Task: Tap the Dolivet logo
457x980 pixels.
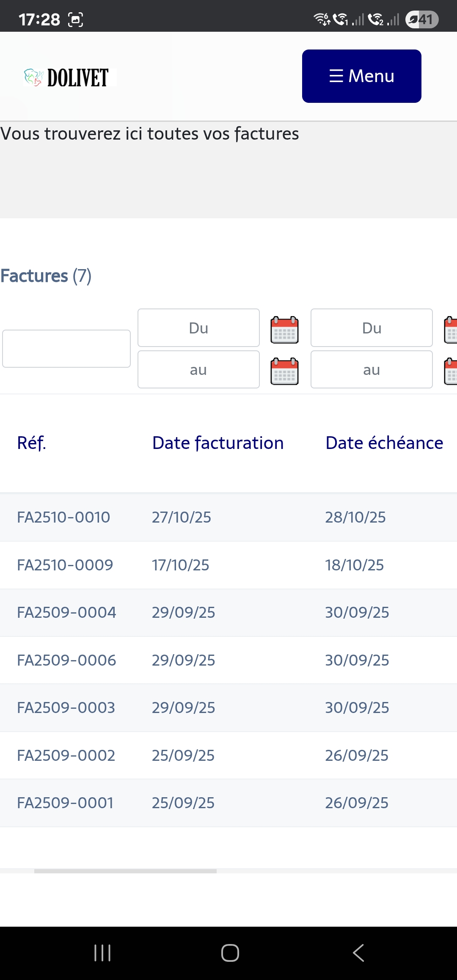Action: (70, 78)
